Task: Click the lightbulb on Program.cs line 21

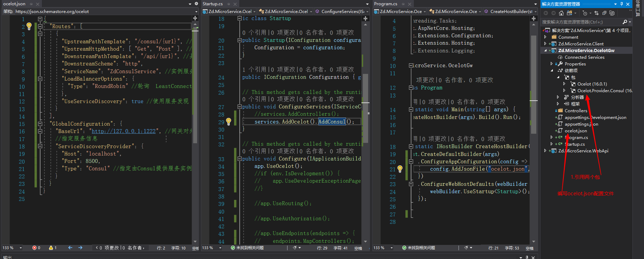Action: pyautogui.click(x=400, y=169)
